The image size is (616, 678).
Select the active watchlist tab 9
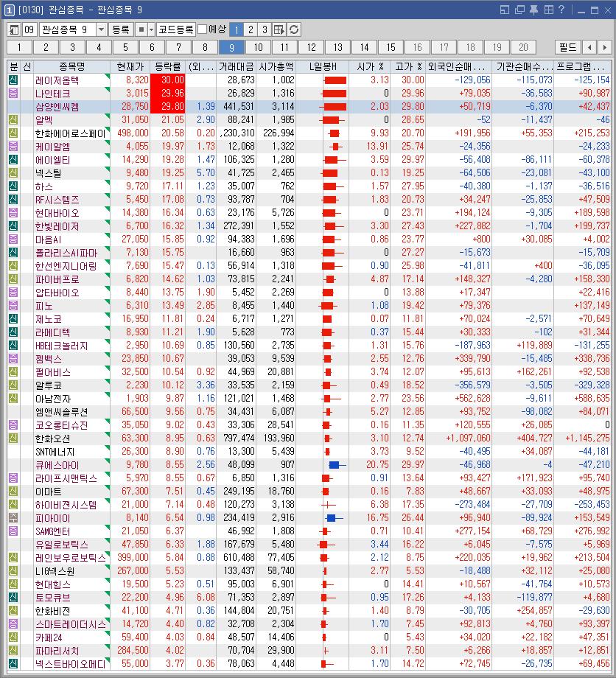tap(231, 47)
